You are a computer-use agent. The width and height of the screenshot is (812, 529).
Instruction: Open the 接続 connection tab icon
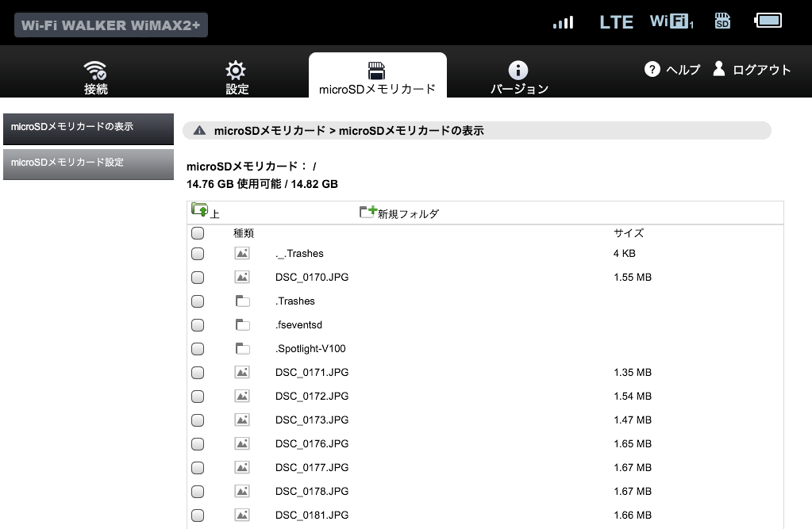click(x=96, y=71)
